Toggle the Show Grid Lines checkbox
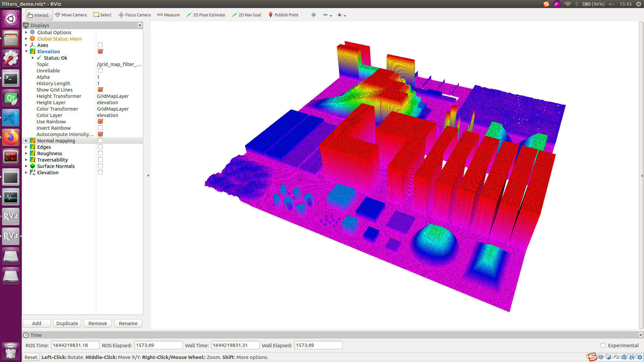 point(100,89)
